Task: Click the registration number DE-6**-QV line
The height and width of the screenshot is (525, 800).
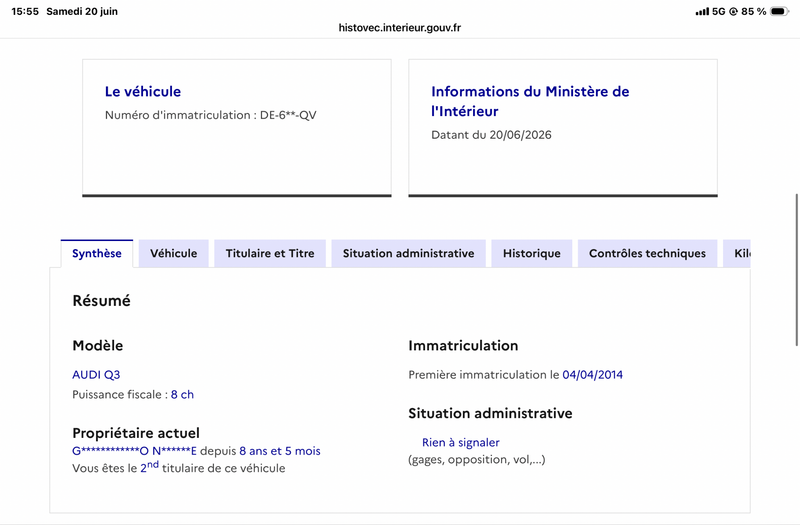Action: click(211, 115)
